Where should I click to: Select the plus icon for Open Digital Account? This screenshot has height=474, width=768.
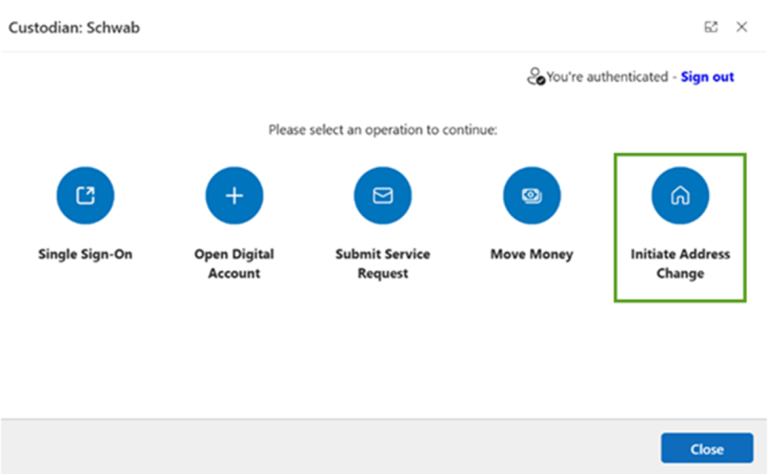click(234, 195)
